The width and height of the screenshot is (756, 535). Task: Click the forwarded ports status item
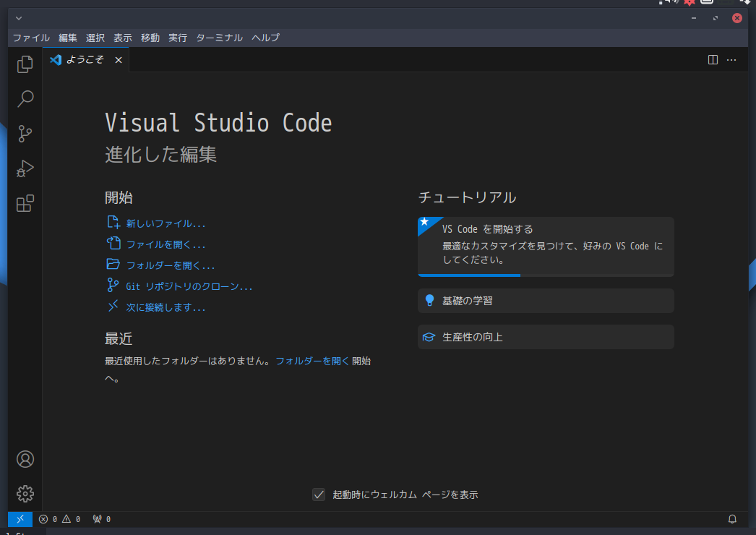click(102, 519)
